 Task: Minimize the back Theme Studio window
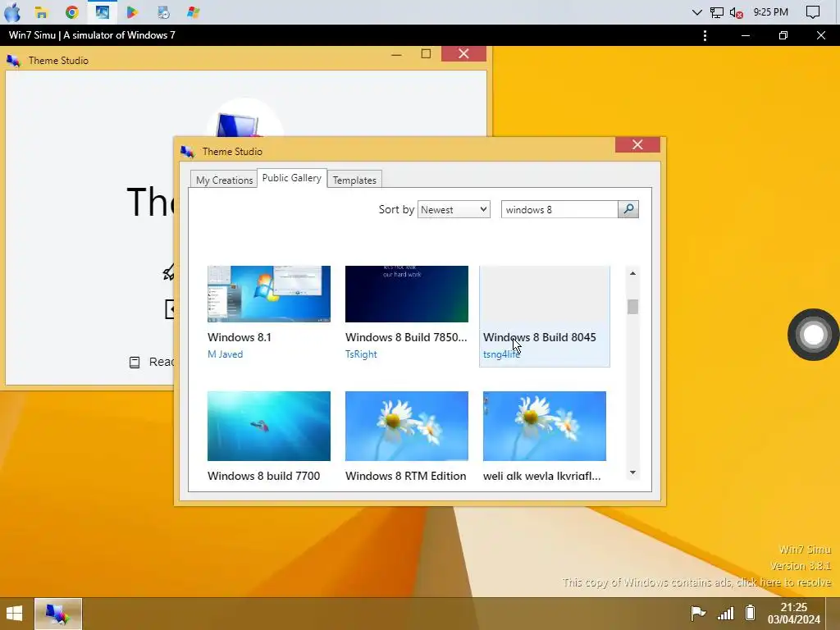(x=396, y=54)
